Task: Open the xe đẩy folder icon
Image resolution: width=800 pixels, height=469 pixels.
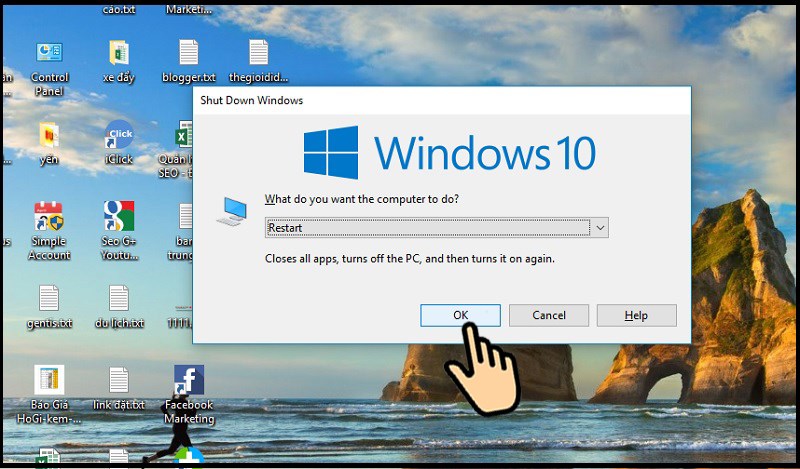Action: [x=119, y=53]
